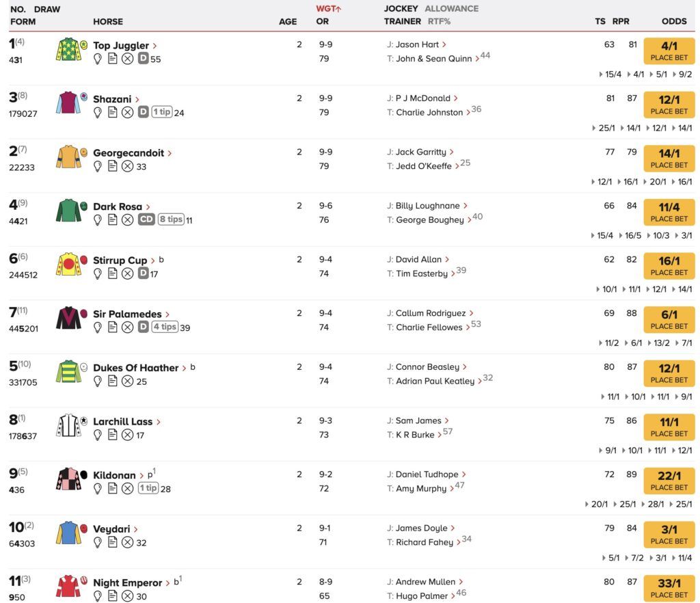The width and height of the screenshot is (700, 603).
Task: Click the 4 tips badge for Sir Palamedes
Action: pos(165,327)
